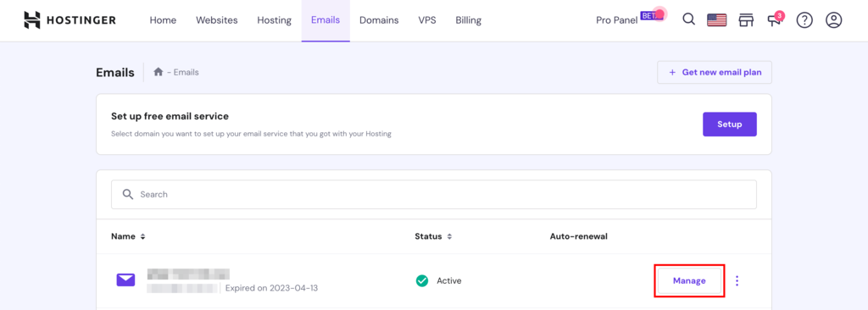This screenshot has width=868, height=310.
Task: Switch to the Domains tab
Action: coord(379,20)
